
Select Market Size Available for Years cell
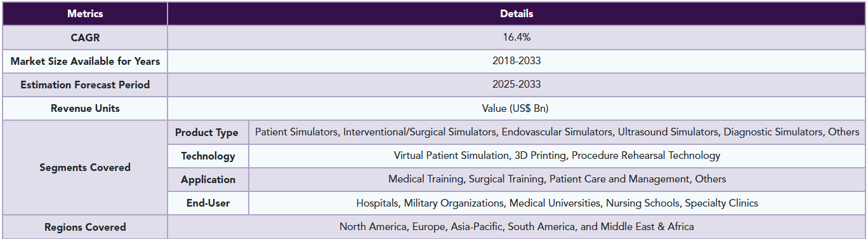85,62
